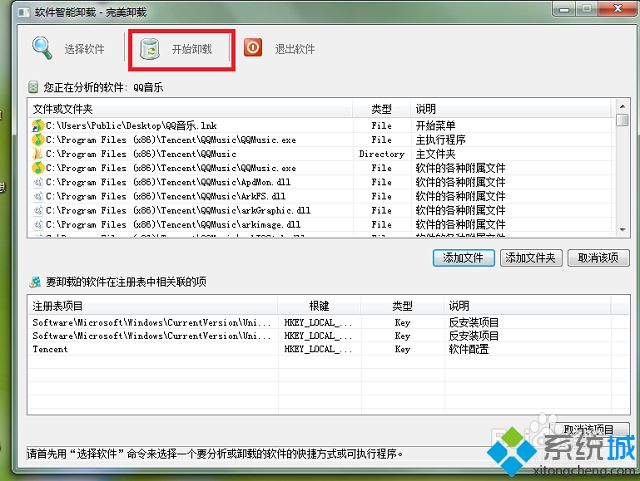Select the arkGraphic.dll file path row
640x481 pixels.
click(178, 211)
